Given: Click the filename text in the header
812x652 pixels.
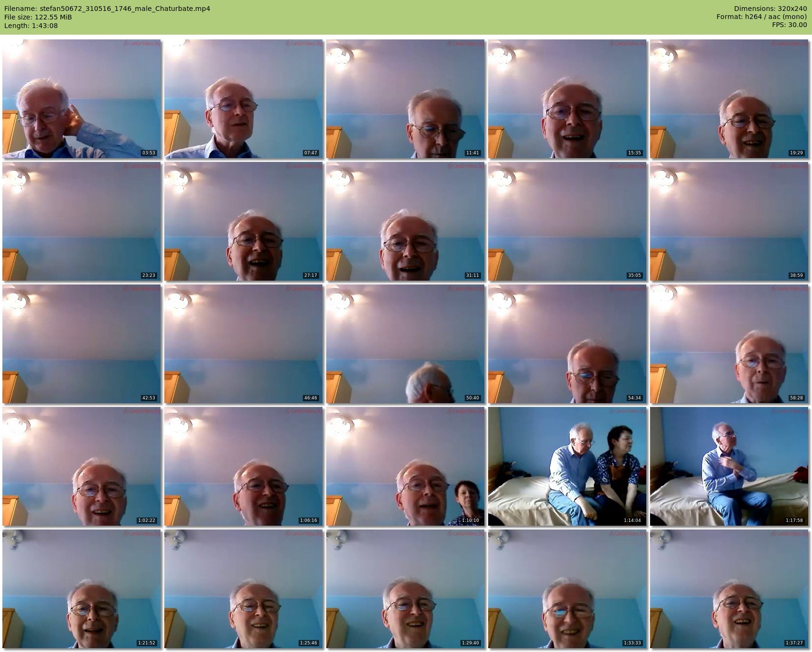Looking at the screenshot, I should tap(107, 9).
